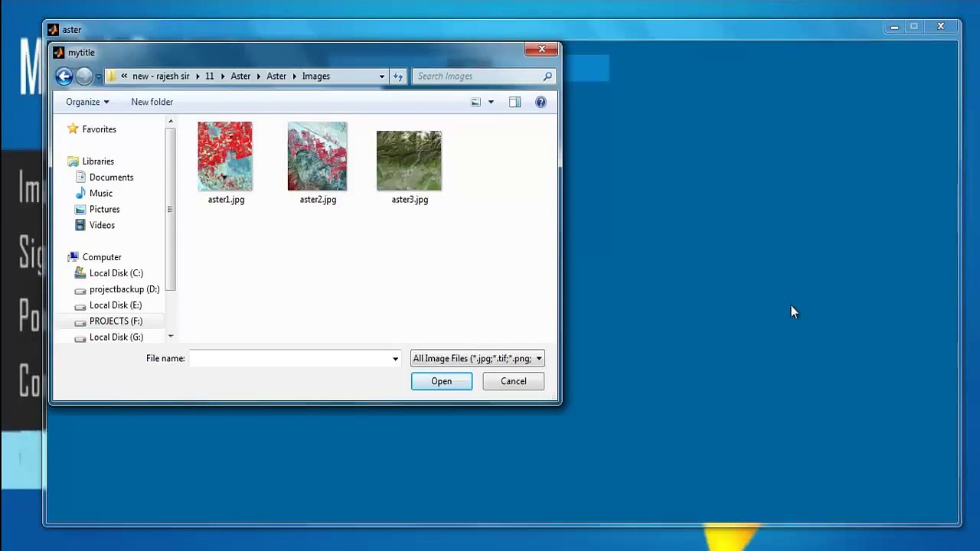
Task: Expand hidden breadcrumb folders with double chevron
Action: [124, 77]
